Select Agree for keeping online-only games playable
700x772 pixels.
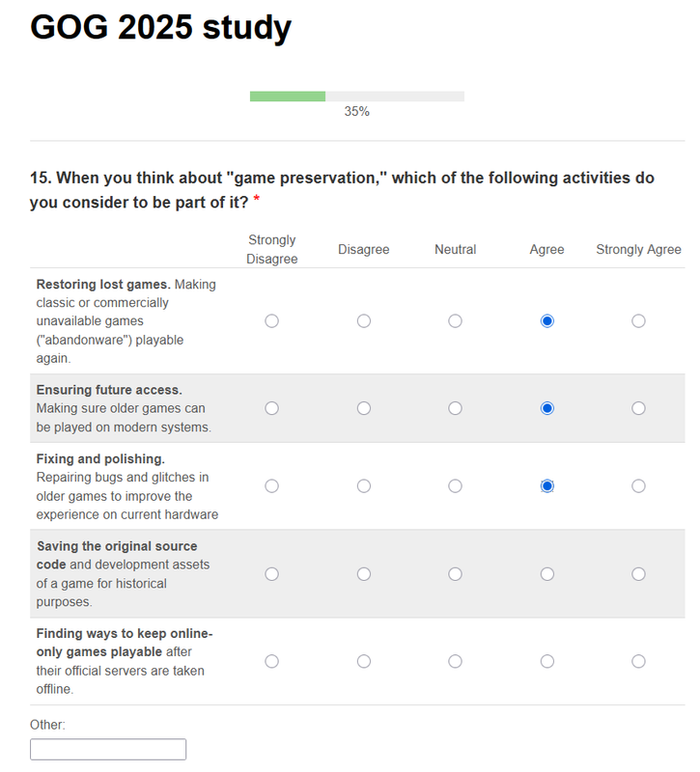[x=546, y=661]
